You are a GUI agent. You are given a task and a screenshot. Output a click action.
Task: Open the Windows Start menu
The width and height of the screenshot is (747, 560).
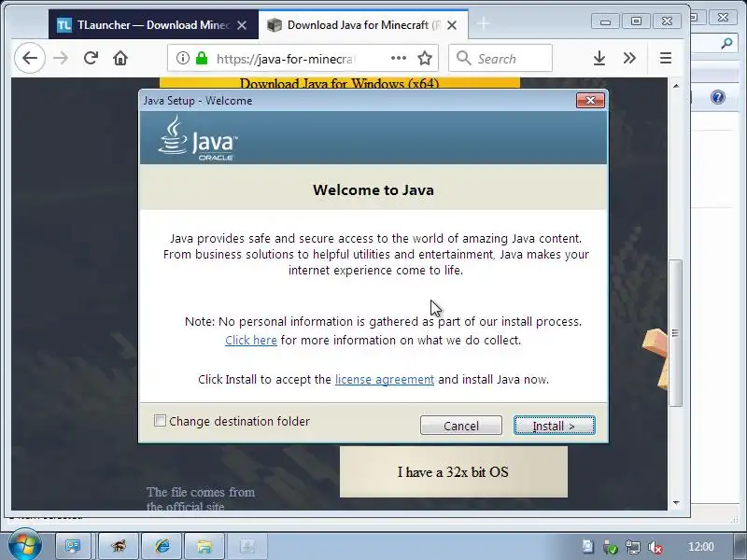[x=24, y=546]
